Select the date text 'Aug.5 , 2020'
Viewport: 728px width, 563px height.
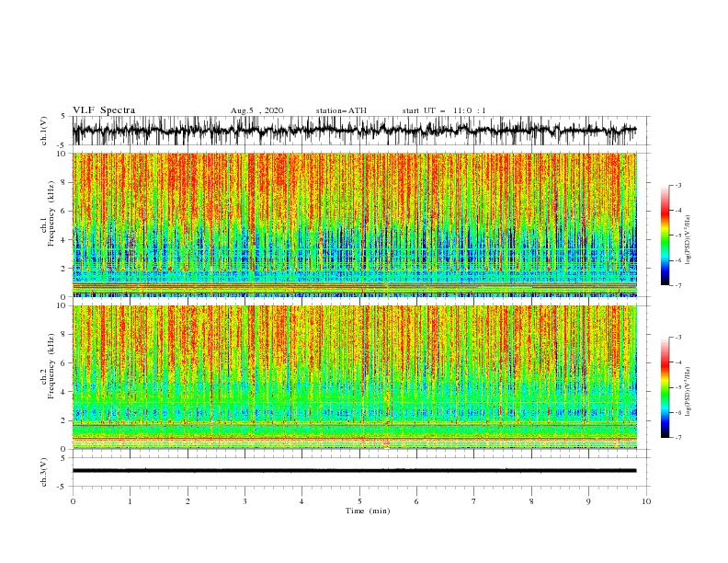[x=256, y=110]
